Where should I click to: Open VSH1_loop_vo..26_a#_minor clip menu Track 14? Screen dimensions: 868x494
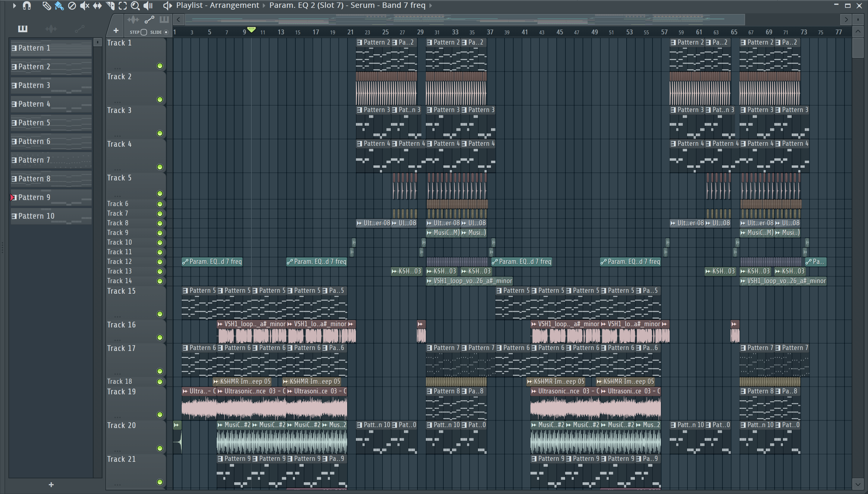[x=429, y=281]
